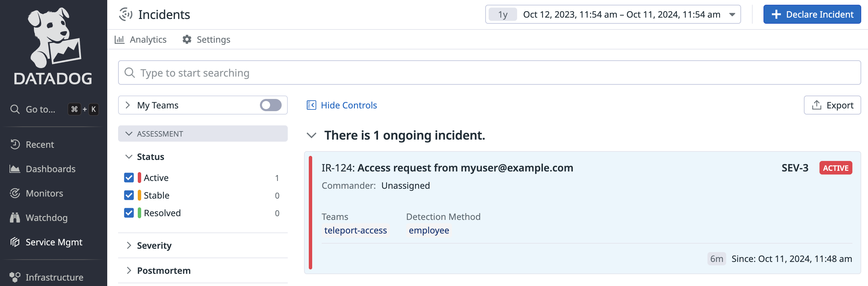Viewport: 868px width, 286px height.
Task: Click the incident search input field
Action: tap(489, 73)
